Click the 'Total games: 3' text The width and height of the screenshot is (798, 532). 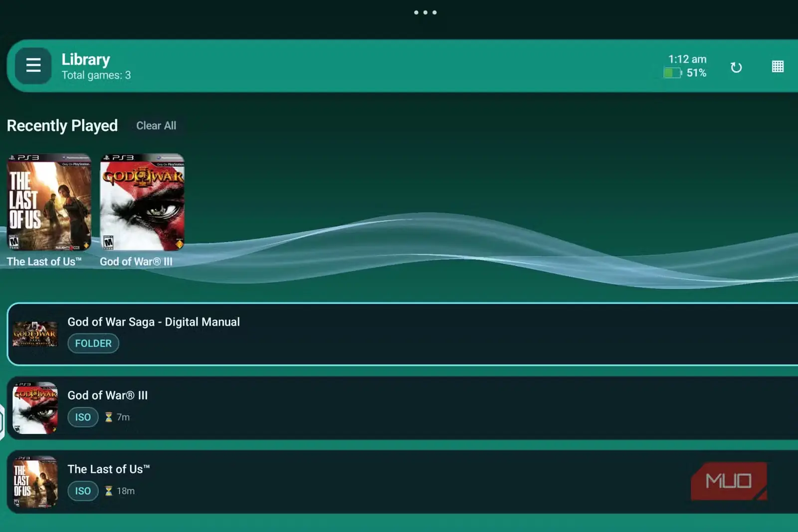[x=96, y=75]
